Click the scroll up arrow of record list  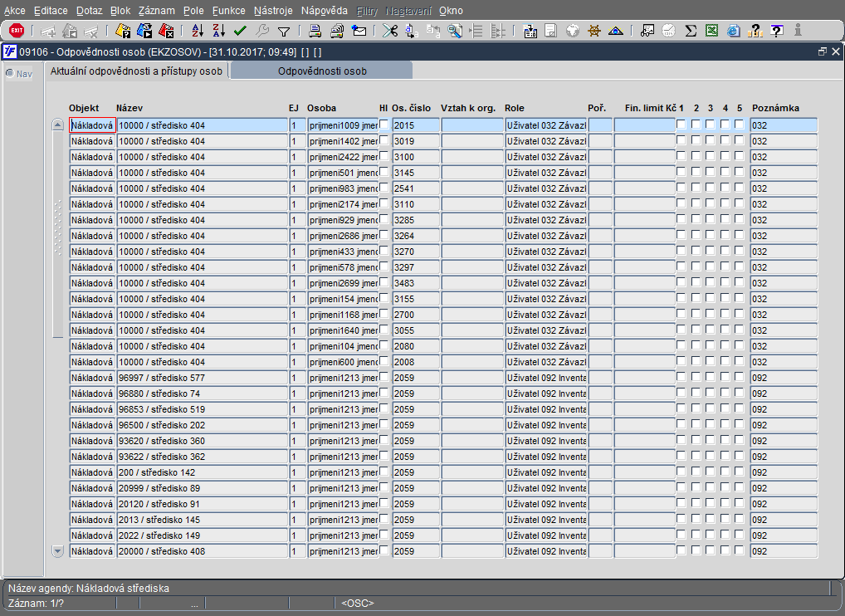click(x=57, y=125)
